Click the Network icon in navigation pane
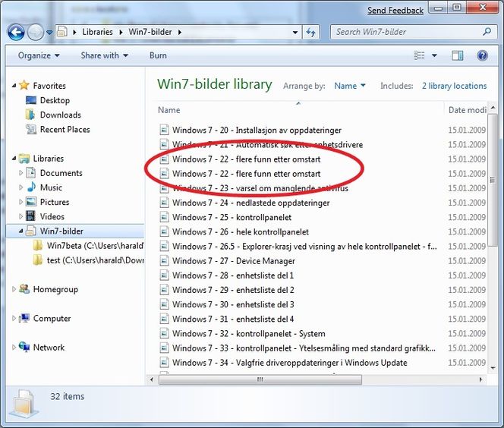 pyautogui.click(x=24, y=347)
